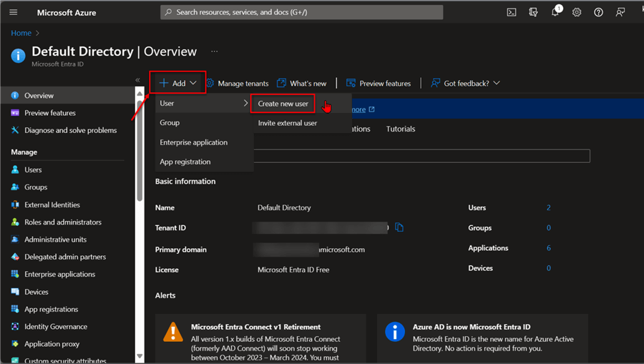The height and width of the screenshot is (364, 644).
Task: Click Manage tenants button
Action: tap(238, 83)
